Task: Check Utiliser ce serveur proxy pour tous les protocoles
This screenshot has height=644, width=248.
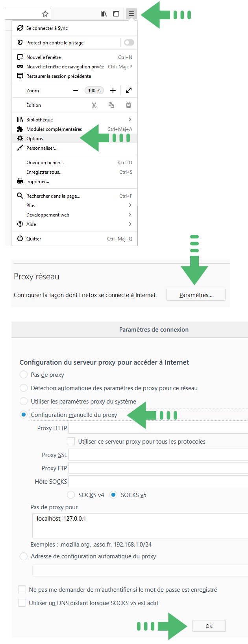Action: pyautogui.click(x=71, y=441)
